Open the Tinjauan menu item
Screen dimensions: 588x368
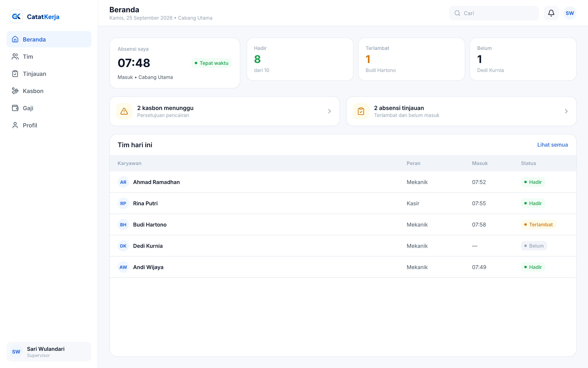point(49,74)
